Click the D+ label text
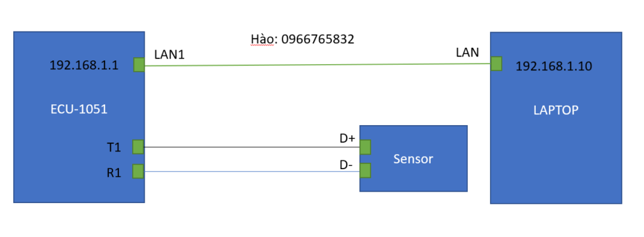644x237 pixels. (x=347, y=139)
